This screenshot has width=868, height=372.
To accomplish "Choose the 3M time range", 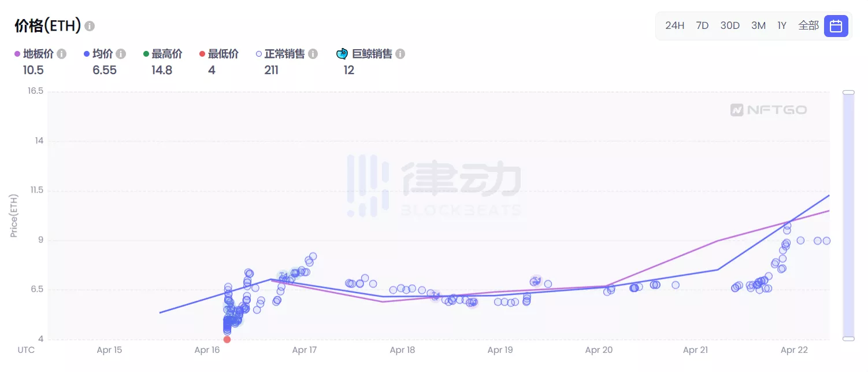I will [x=758, y=25].
